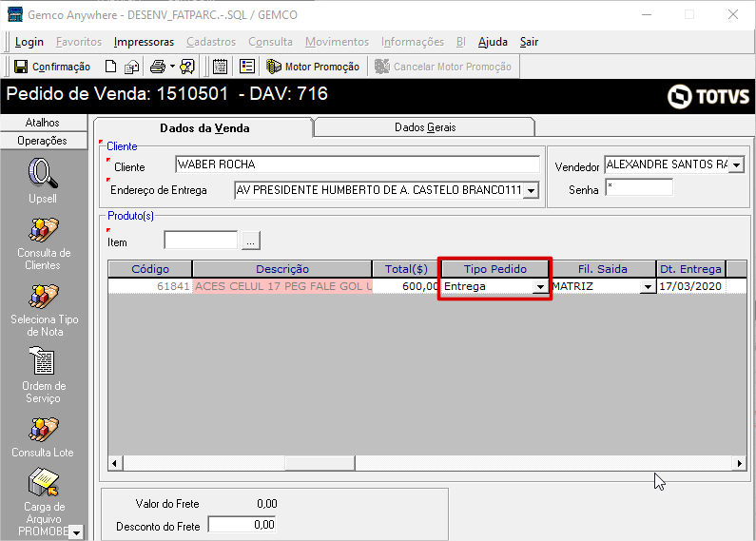Open the printer dropdown arrow
The height and width of the screenshot is (541, 756).
point(172,67)
